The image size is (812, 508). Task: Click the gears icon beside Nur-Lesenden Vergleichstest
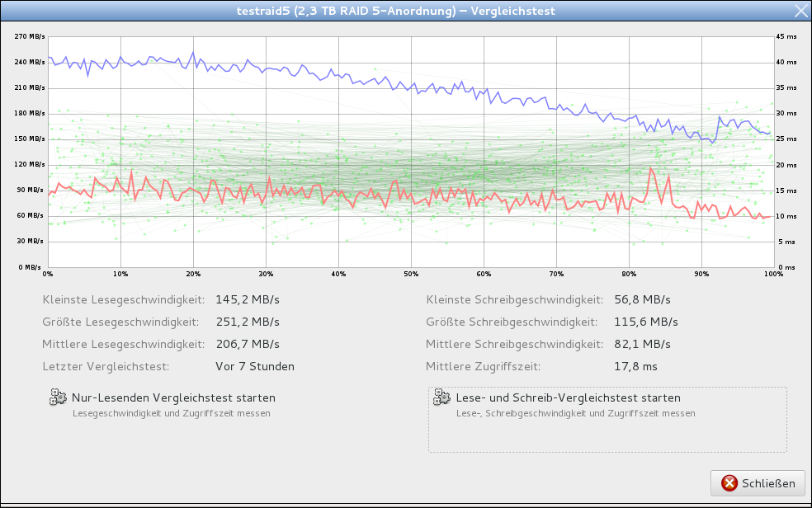pyautogui.click(x=58, y=397)
